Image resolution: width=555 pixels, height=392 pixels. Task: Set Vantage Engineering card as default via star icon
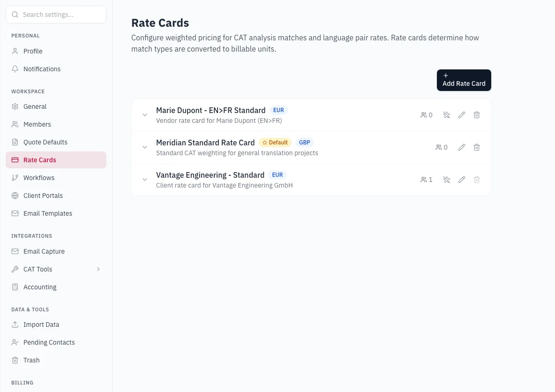coord(447,180)
